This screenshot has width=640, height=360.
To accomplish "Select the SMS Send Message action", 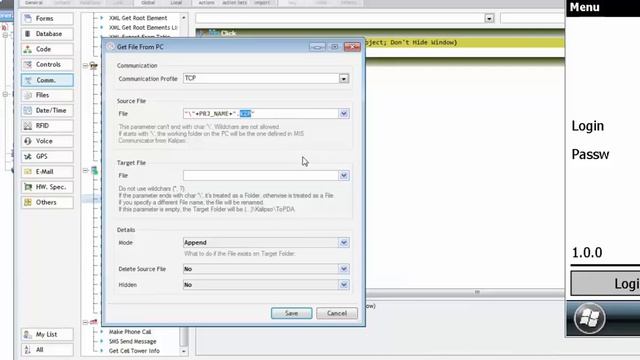I will [x=133, y=341].
